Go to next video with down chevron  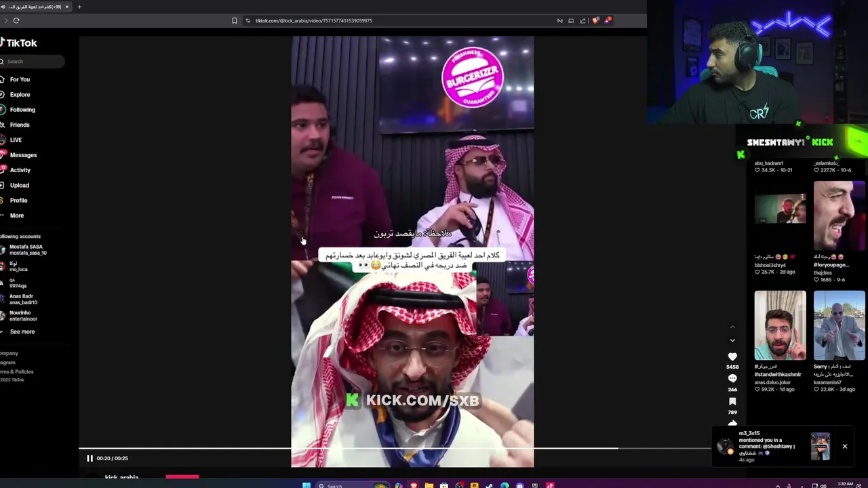pos(732,340)
